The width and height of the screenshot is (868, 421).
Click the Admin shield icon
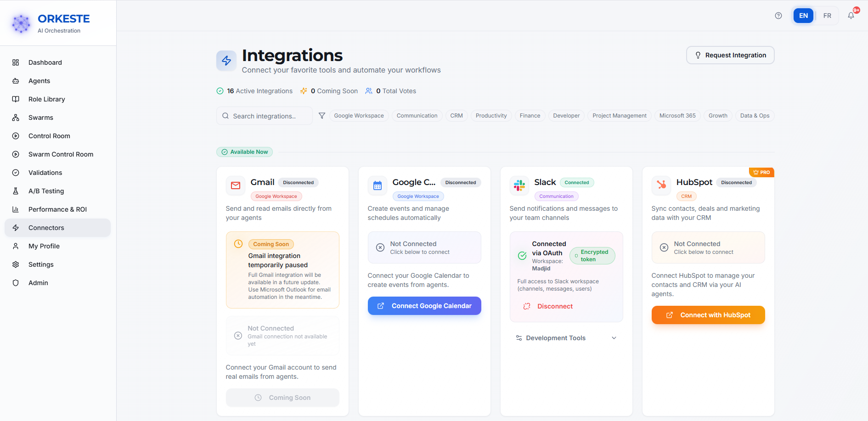click(16, 283)
